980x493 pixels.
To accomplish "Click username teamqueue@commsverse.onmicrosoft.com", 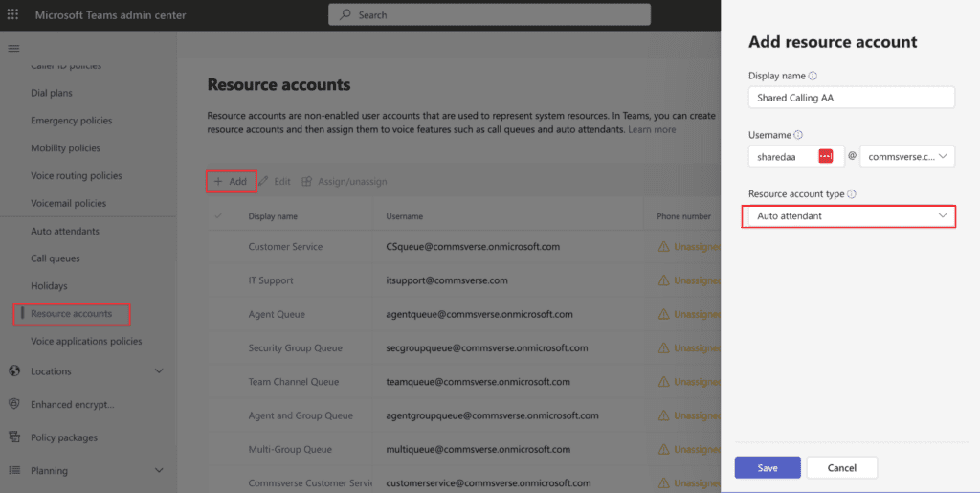I will 479,382.
